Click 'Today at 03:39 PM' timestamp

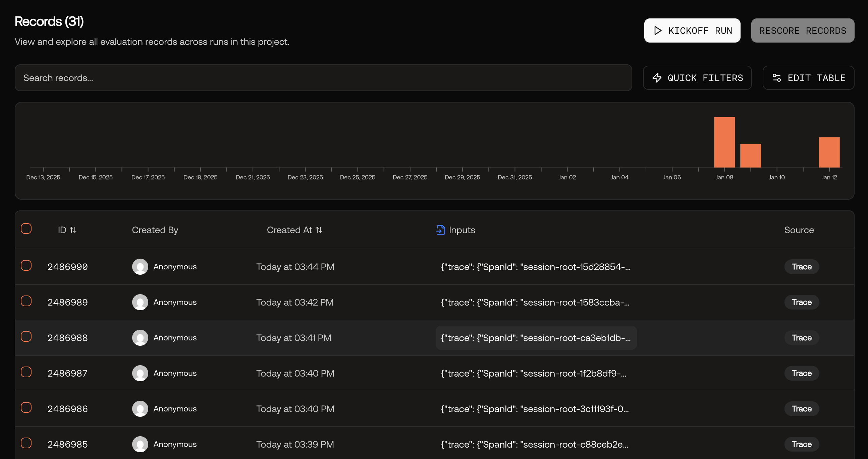click(295, 444)
